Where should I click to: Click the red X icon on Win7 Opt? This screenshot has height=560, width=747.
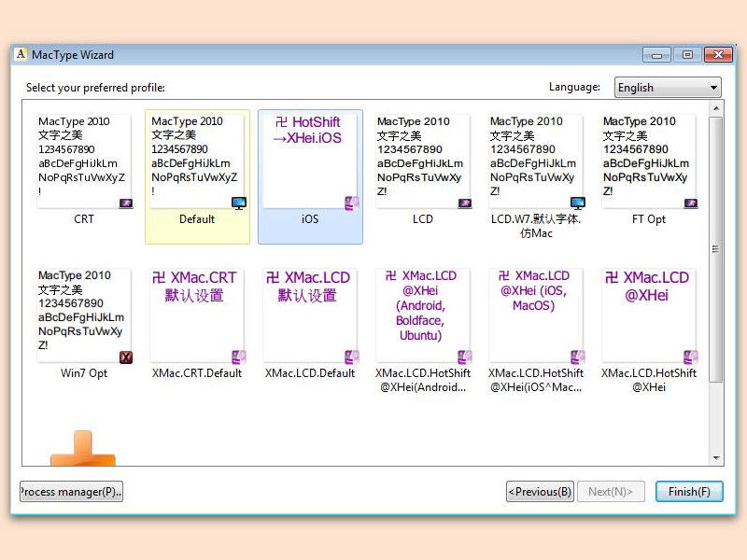(x=126, y=357)
